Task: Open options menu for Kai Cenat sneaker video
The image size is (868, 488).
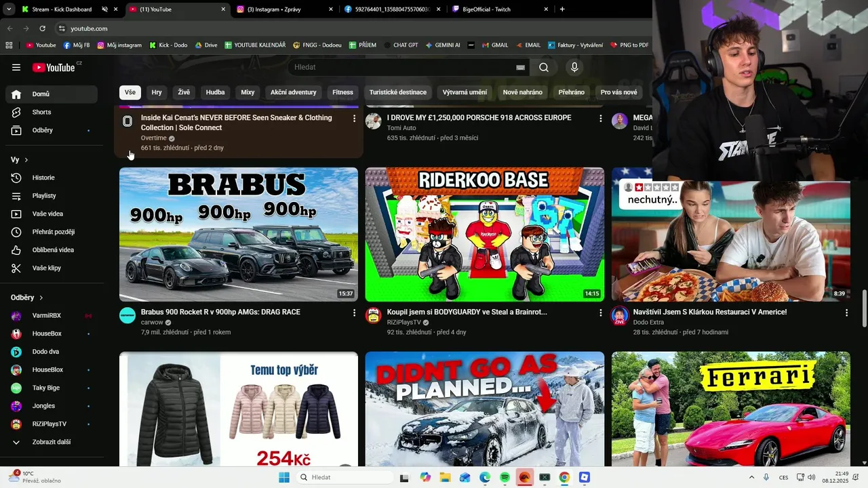Action: pos(354,118)
